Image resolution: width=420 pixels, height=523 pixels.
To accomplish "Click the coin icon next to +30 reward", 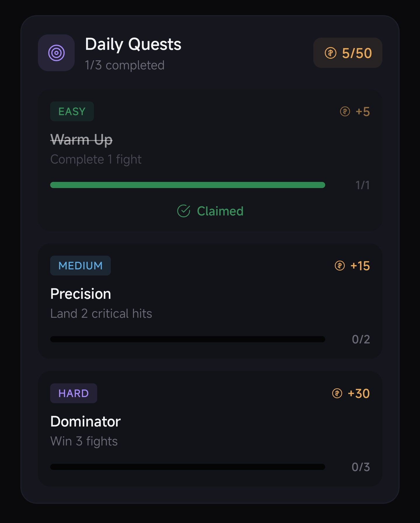I will [337, 393].
